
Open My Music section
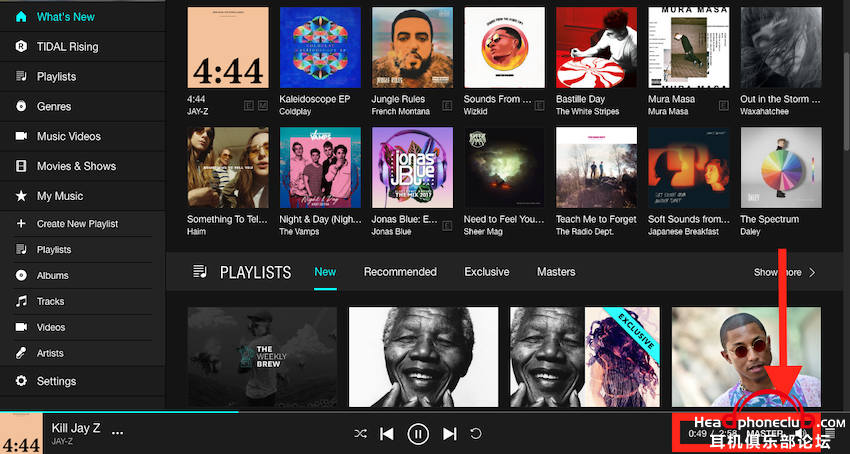coord(82,196)
